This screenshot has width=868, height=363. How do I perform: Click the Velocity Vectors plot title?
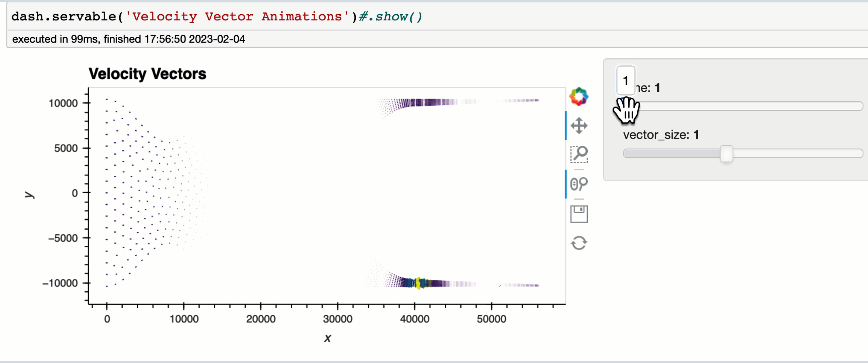tap(147, 73)
